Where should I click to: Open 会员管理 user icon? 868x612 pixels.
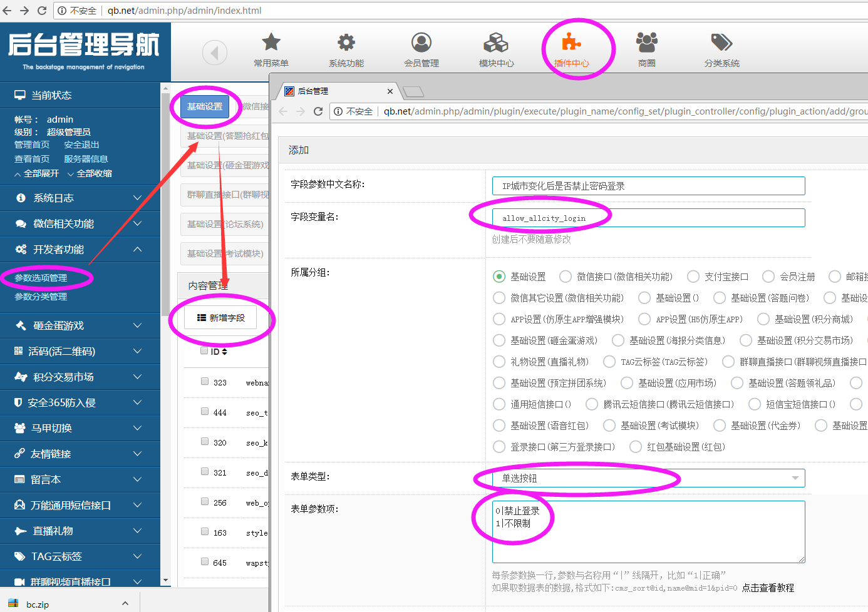[421, 43]
